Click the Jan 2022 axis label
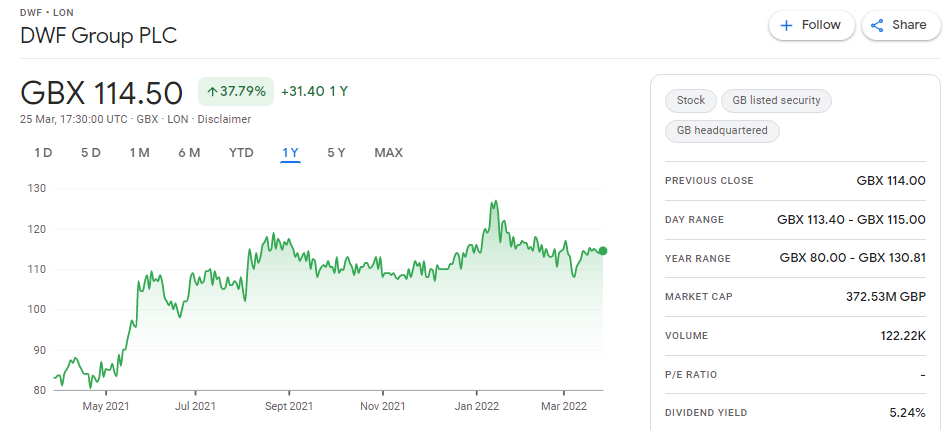Viewport: 949px width, 430px height. tap(476, 406)
